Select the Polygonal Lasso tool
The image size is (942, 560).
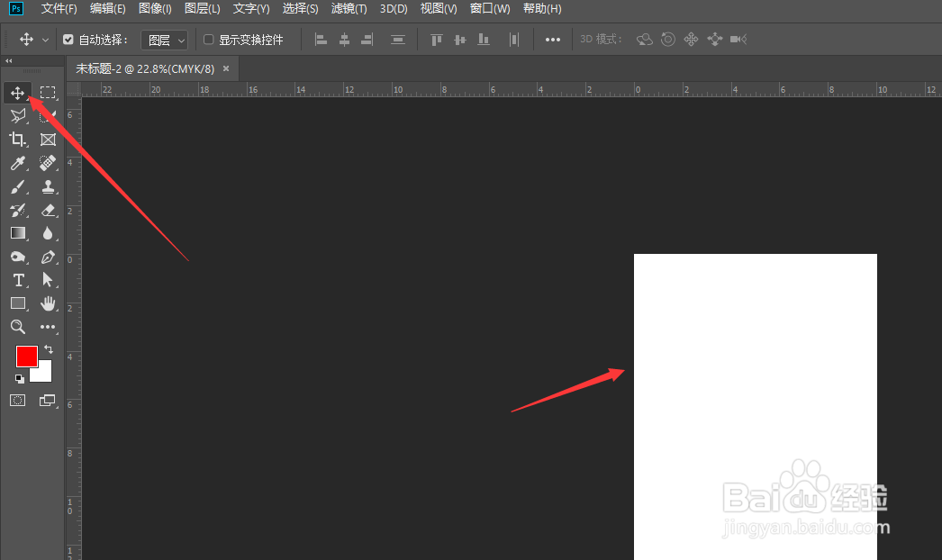point(18,115)
